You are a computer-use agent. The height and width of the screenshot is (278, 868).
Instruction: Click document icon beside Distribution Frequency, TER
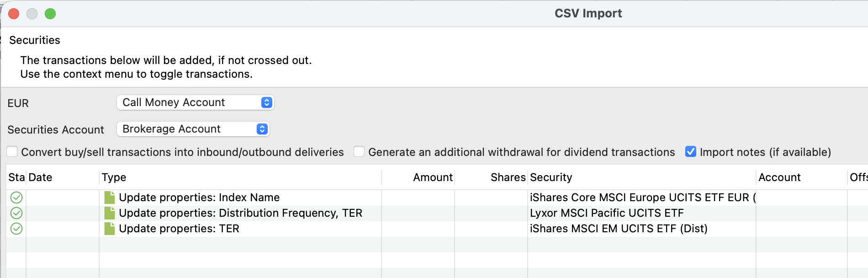[110, 213]
